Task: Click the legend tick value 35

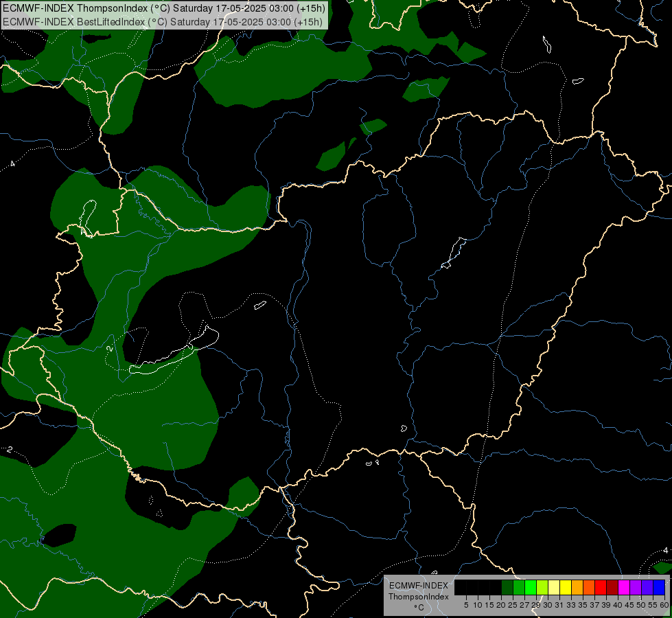Action: (583, 605)
